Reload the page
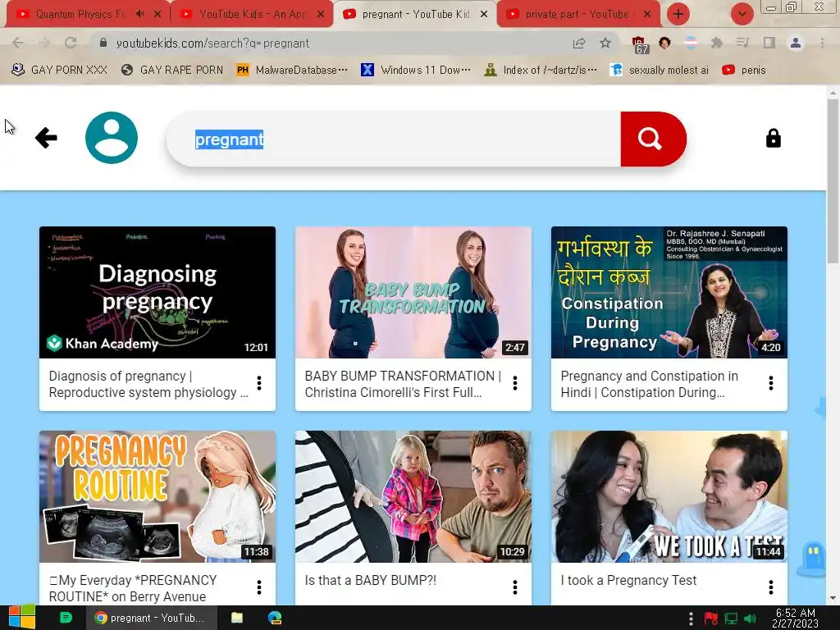840x630 pixels. [71, 43]
